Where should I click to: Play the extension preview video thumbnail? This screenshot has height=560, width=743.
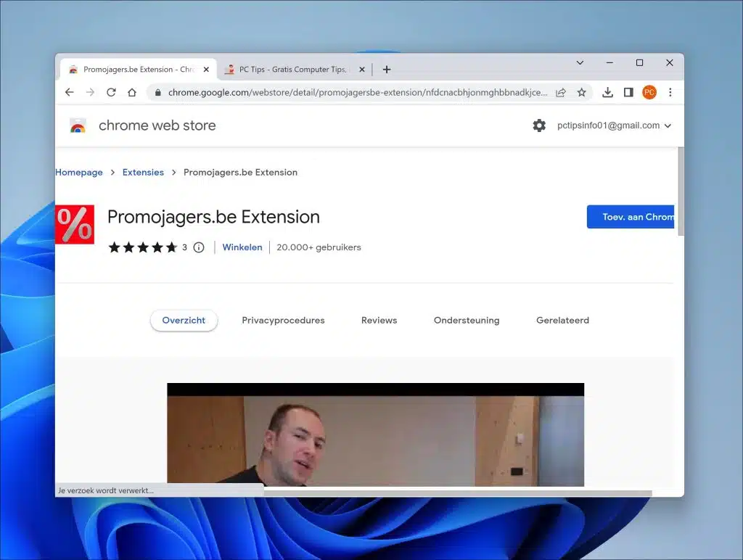pos(376,435)
